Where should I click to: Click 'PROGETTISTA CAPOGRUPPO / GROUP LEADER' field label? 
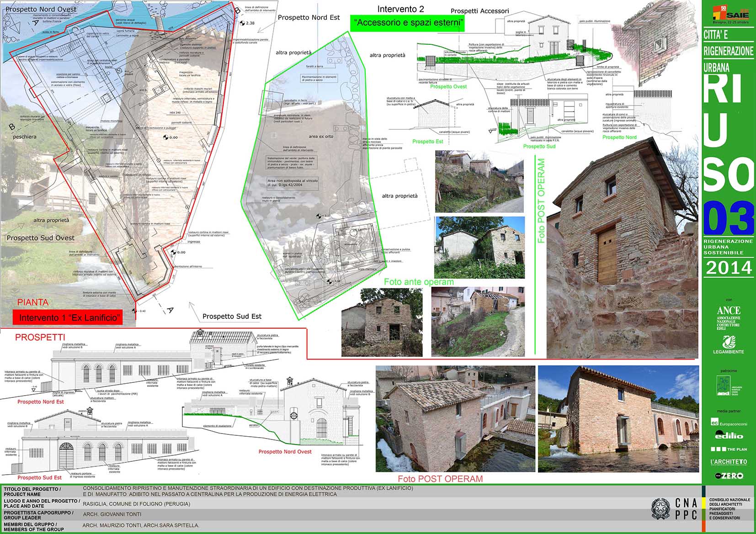pyautogui.click(x=38, y=515)
